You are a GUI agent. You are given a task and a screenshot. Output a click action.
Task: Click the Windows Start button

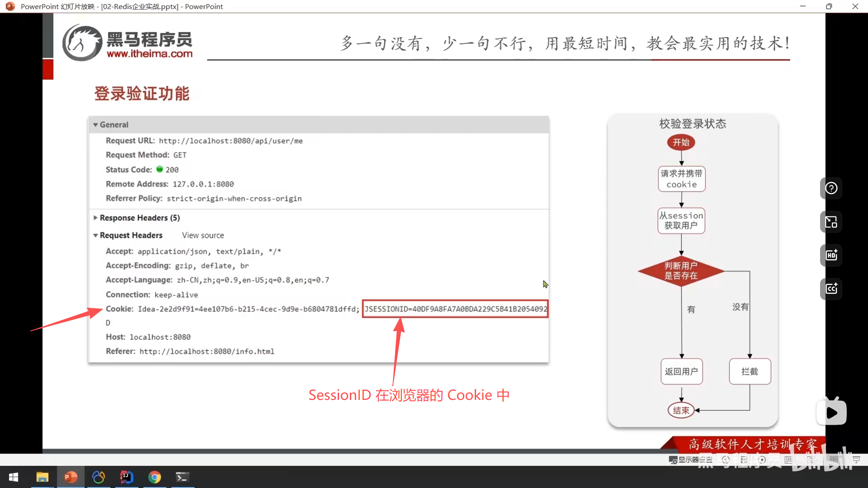tap(14, 477)
